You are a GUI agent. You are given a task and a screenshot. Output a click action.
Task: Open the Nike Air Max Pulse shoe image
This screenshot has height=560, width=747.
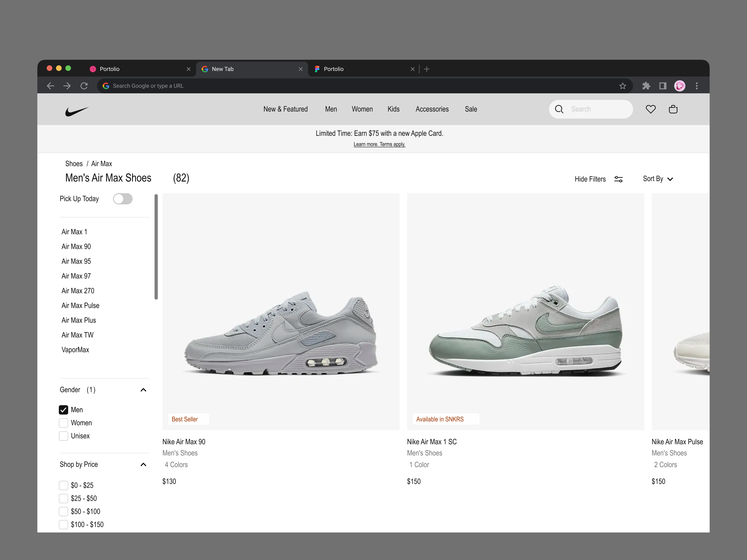click(680, 311)
